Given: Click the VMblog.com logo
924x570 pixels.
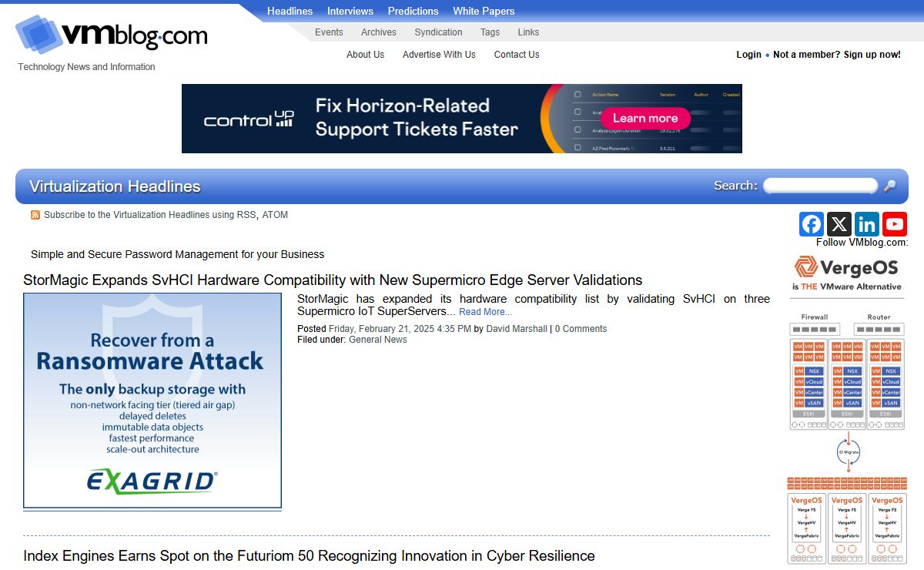Looking at the screenshot, I should 112,35.
